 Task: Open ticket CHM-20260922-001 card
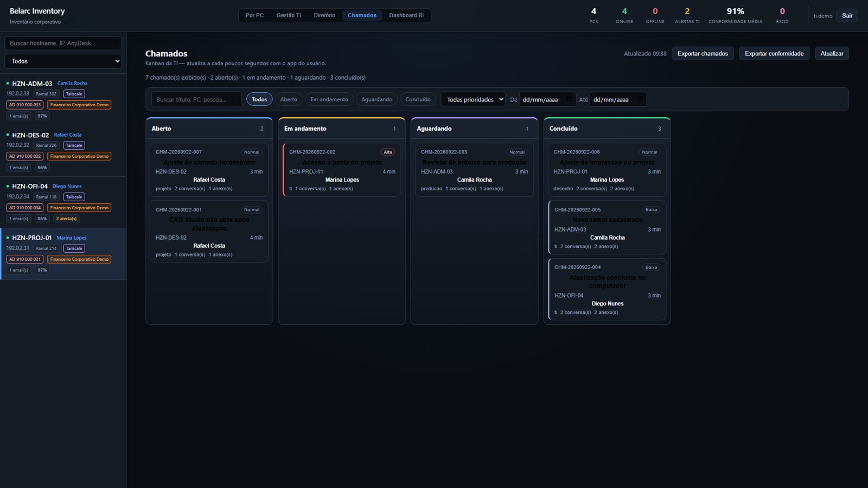tap(209, 232)
